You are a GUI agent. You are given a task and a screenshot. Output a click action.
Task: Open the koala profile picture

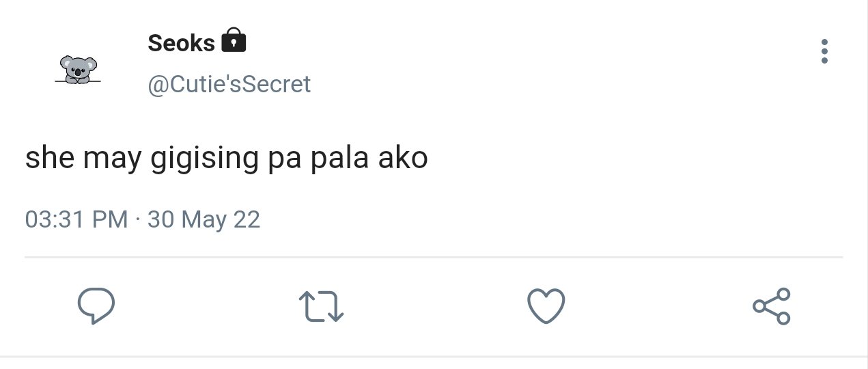(78, 70)
